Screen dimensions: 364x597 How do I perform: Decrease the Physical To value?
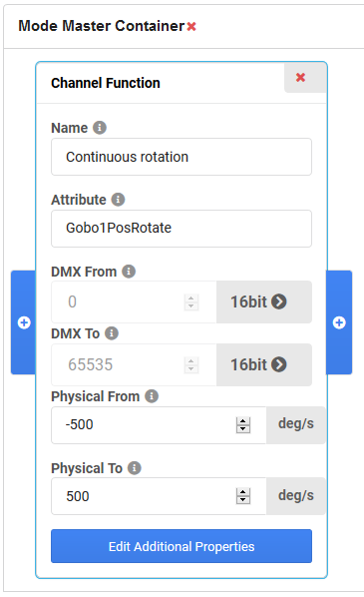tap(243, 500)
